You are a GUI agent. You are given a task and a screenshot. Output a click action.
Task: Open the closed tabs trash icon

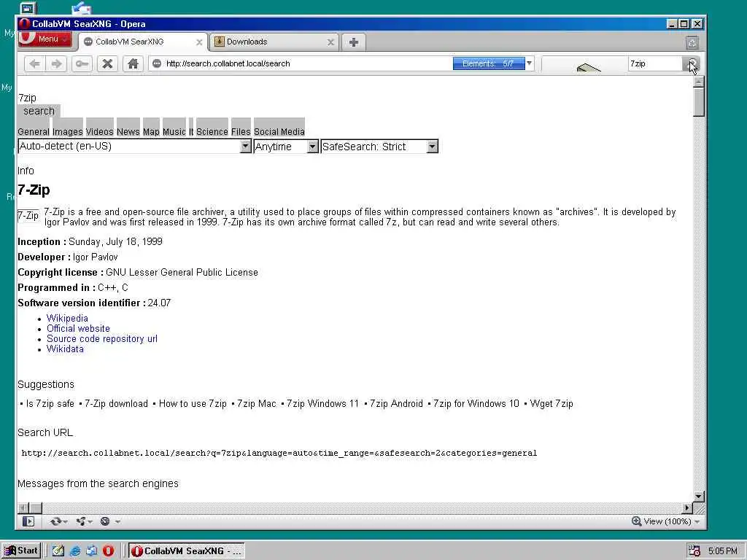click(692, 43)
